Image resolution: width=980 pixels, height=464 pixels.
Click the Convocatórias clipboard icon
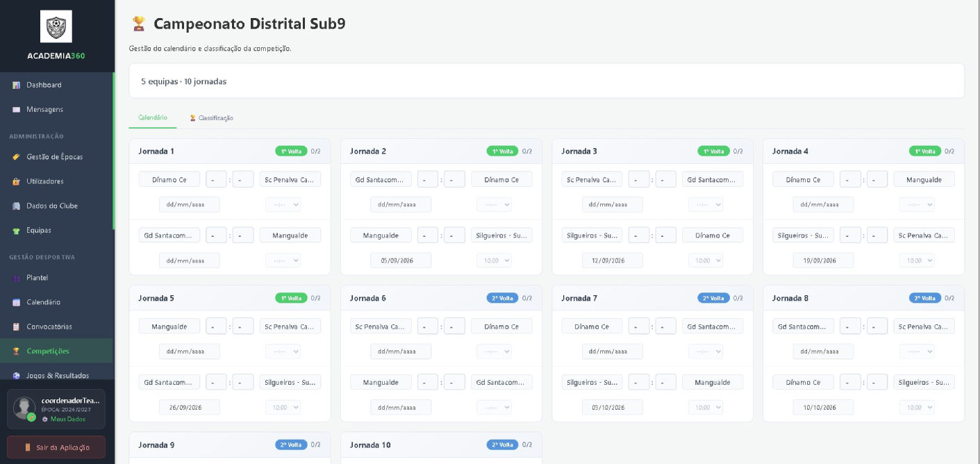coord(16,326)
